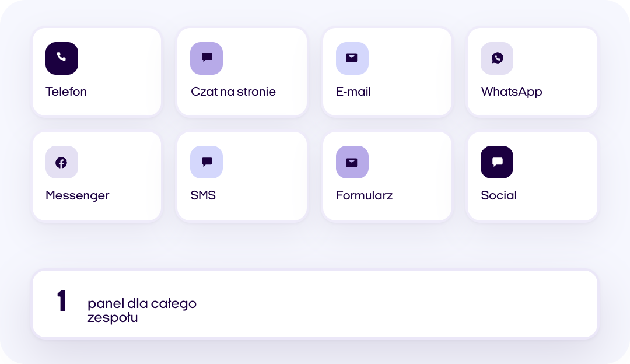Open the Social dark chat icon

[497, 162]
